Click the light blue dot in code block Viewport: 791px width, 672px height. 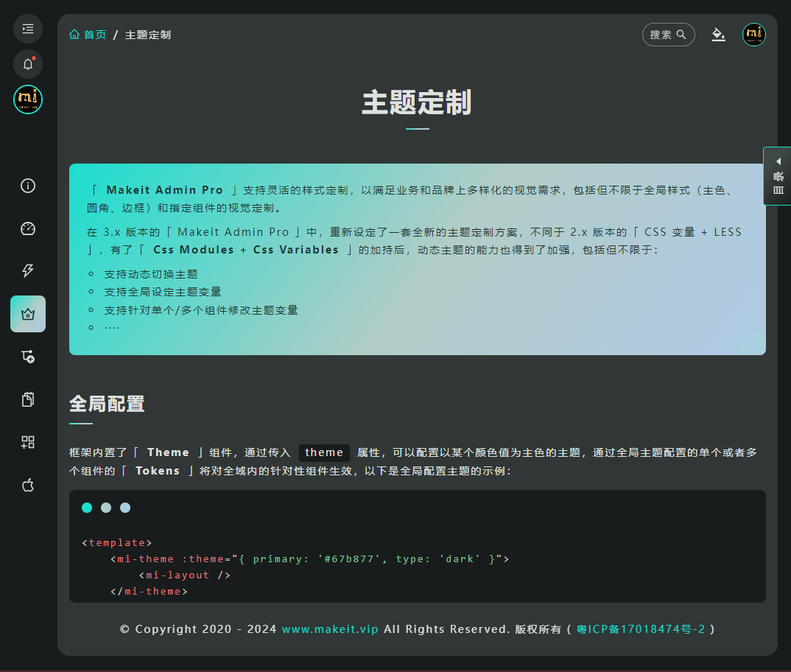(x=125, y=508)
